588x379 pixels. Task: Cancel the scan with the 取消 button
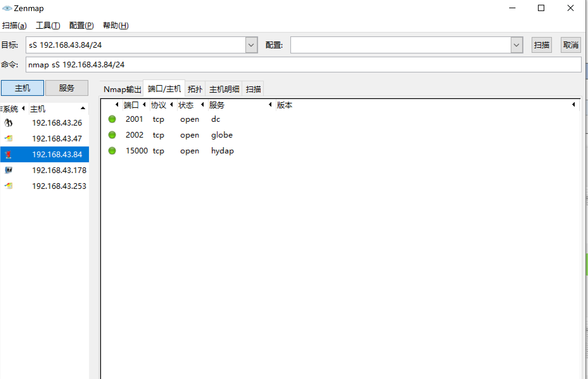(571, 45)
